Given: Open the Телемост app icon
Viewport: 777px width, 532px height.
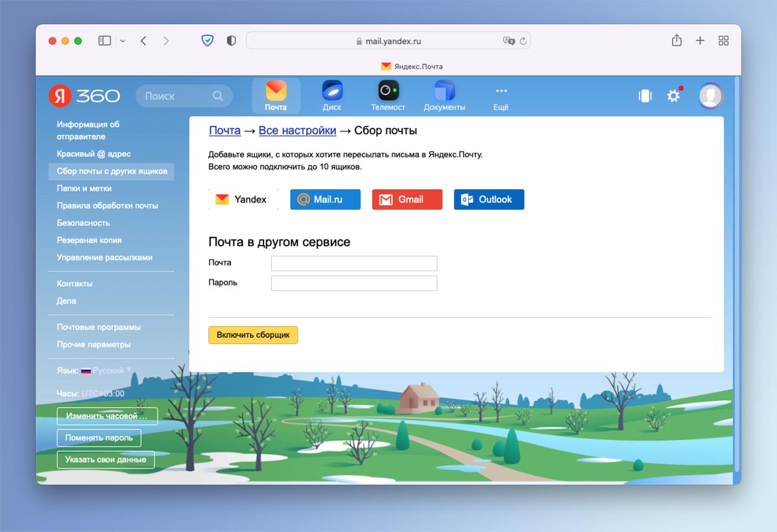Looking at the screenshot, I should point(388,96).
